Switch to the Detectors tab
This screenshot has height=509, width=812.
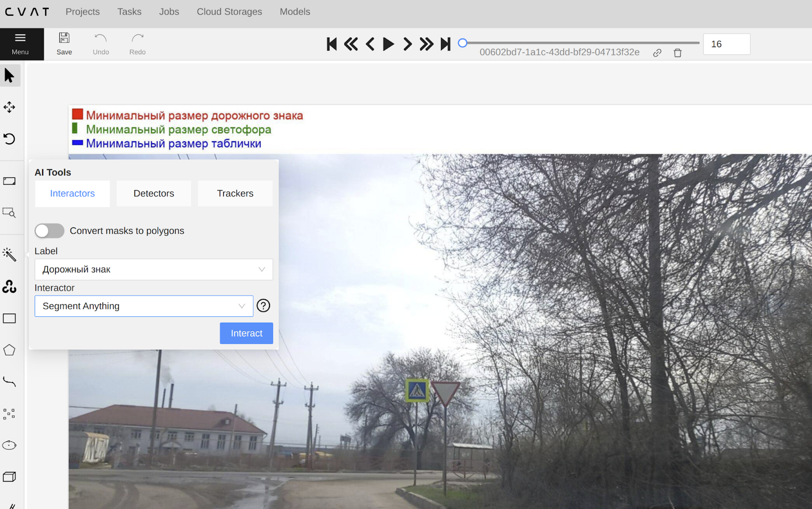click(154, 194)
